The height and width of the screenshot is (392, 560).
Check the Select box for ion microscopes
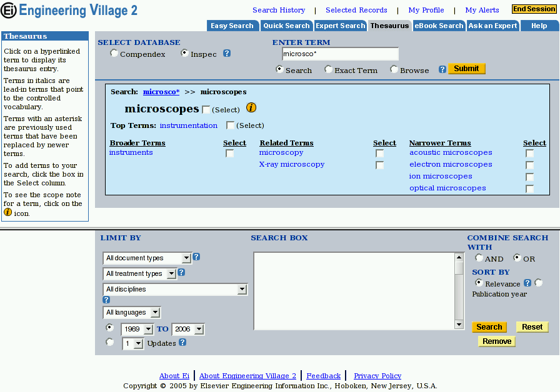click(x=529, y=177)
